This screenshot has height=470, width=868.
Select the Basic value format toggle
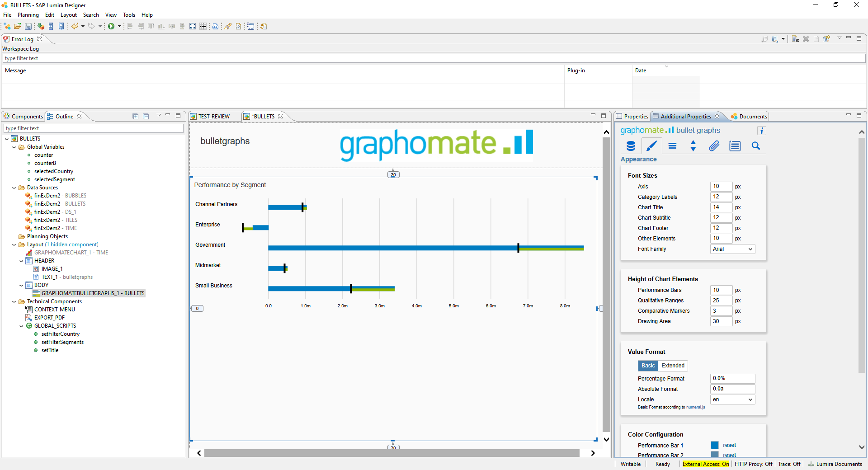(x=648, y=366)
